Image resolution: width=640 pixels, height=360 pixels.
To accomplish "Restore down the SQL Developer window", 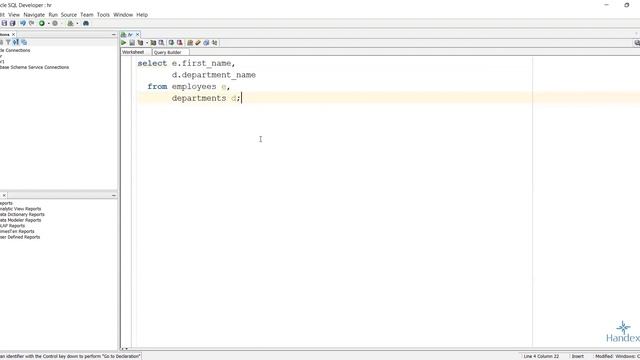I will click(x=627, y=5).
